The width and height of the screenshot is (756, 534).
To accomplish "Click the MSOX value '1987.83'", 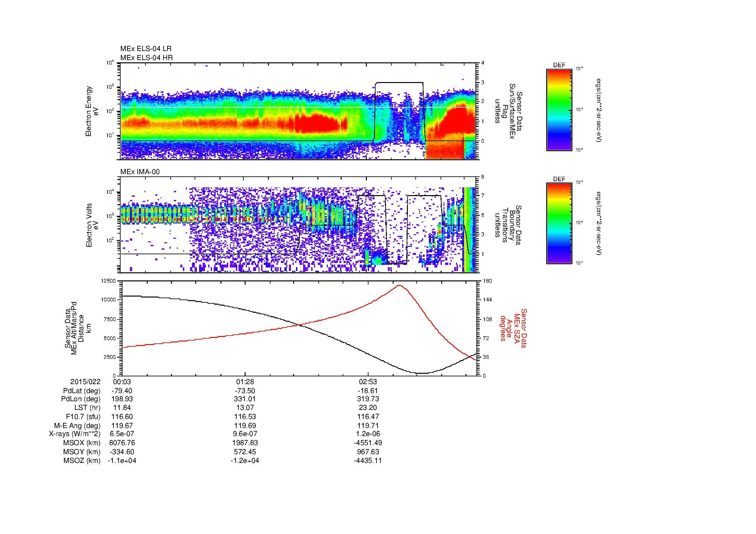I will 245,443.
